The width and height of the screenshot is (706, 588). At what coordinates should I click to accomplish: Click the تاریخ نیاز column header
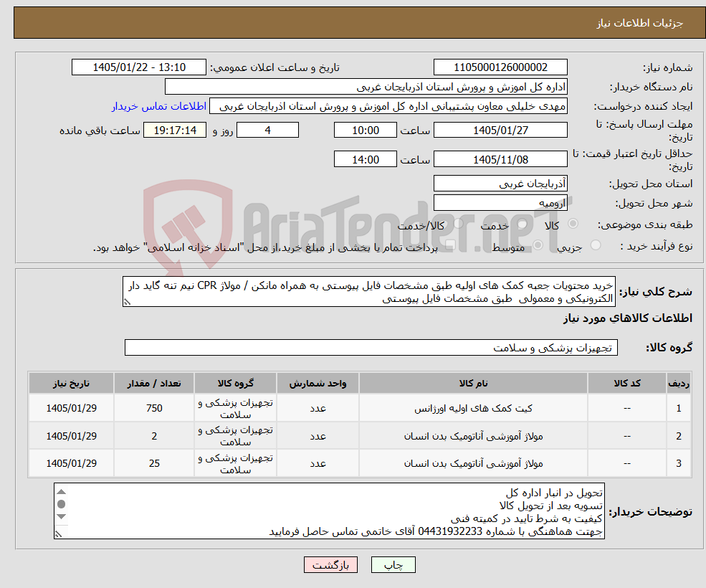(x=71, y=383)
